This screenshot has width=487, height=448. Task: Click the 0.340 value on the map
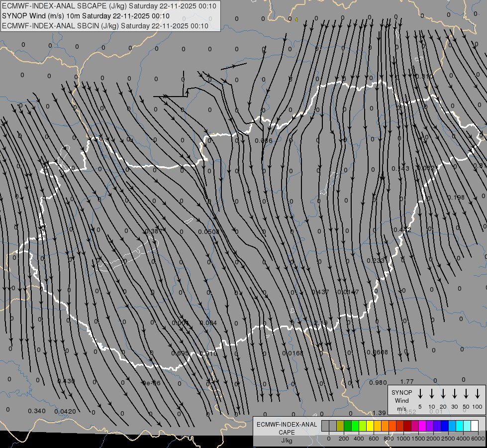click(x=37, y=411)
